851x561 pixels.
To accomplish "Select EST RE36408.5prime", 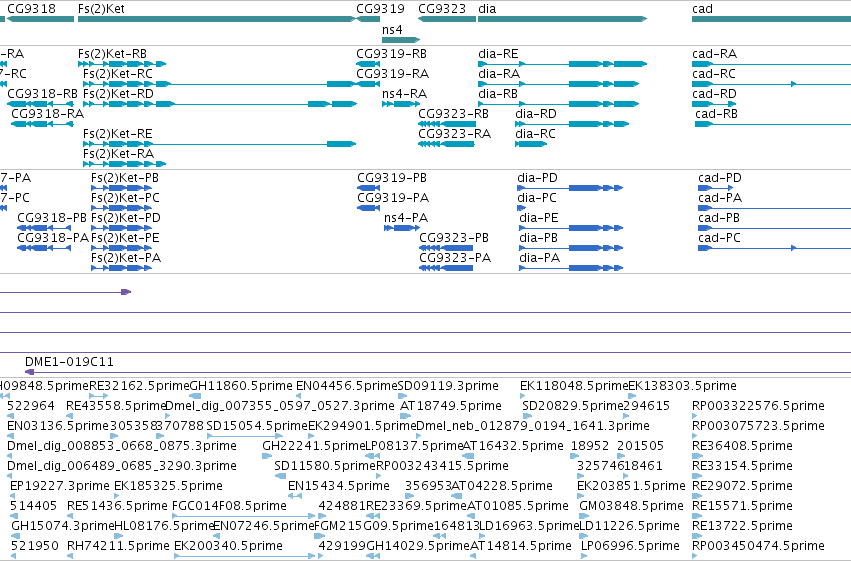I will pos(742,446).
